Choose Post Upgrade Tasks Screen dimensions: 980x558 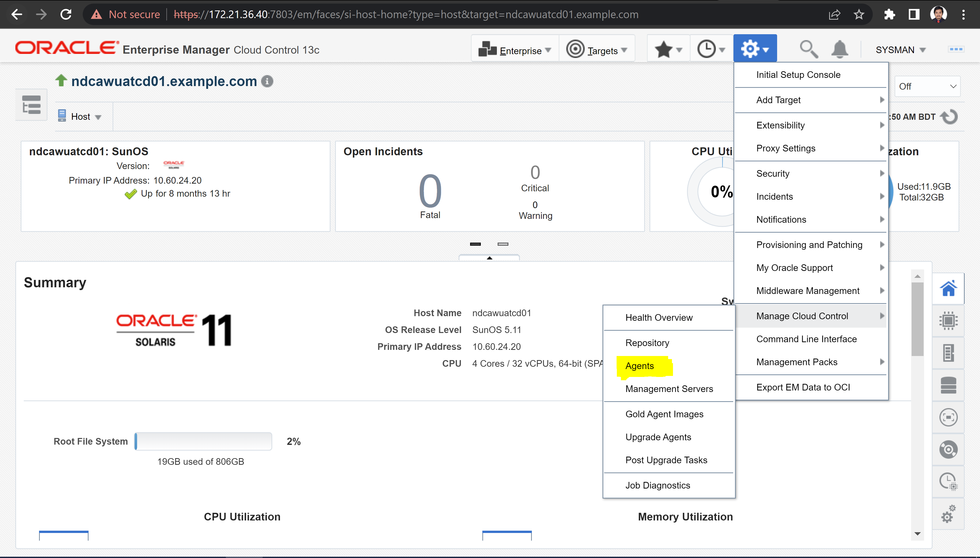pyautogui.click(x=669, y=460)
